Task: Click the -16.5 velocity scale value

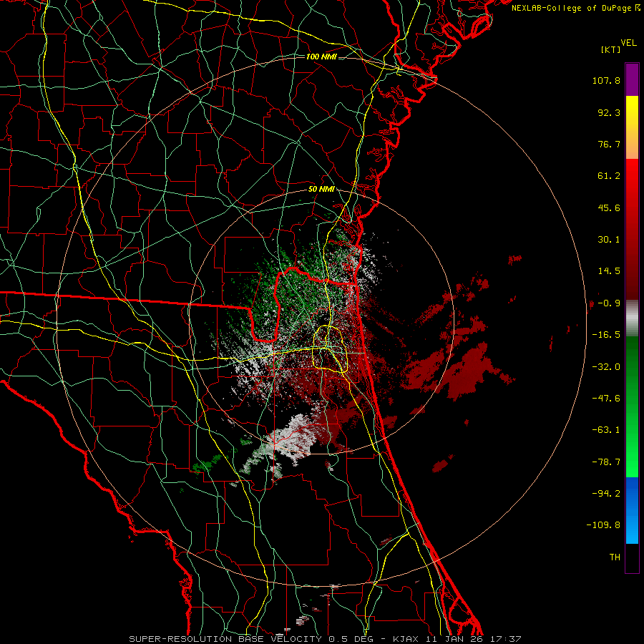Action: pos(606,335)
